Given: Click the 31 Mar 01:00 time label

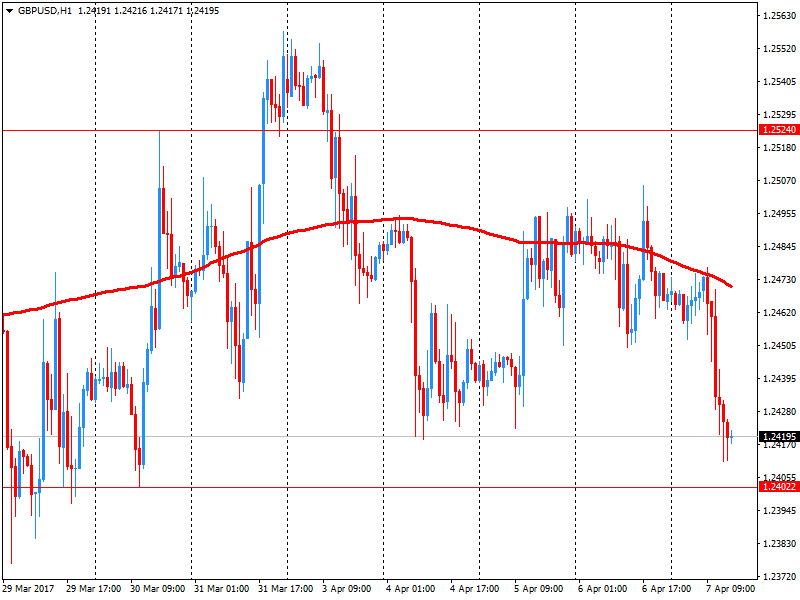Looking at the screenshot, I should pos(221,589).
